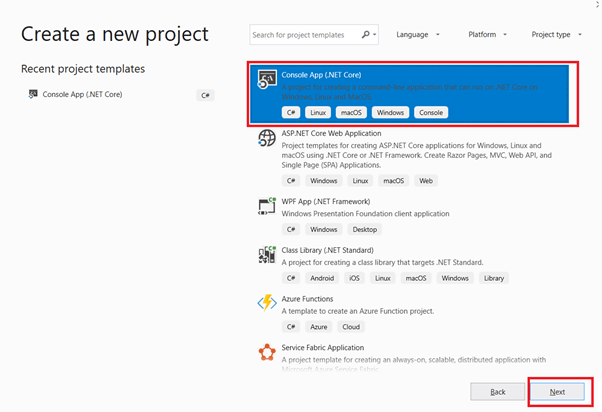The width and height of the screenshot is (602, 412).
Task: Click the Azure Functions lightning icon
Action: coord(267,303)
